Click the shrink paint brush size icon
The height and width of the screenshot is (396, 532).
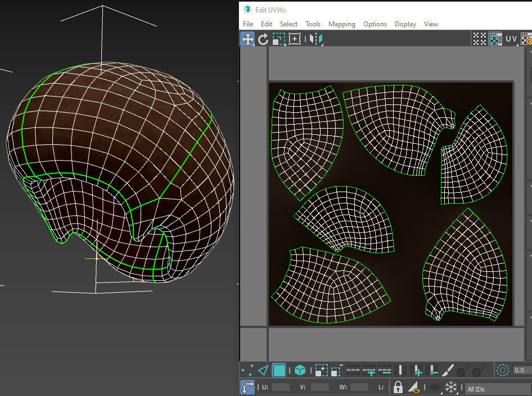click(x=479, y=370)
